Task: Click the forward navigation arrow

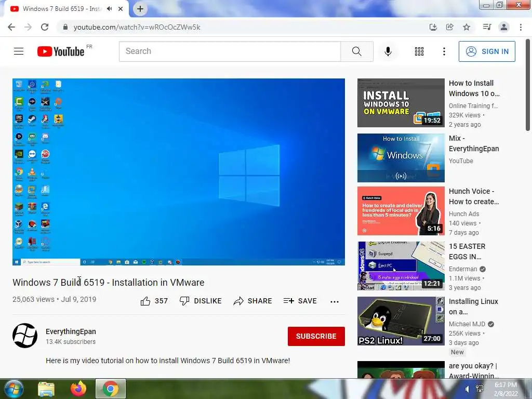Action: point(28,27)
